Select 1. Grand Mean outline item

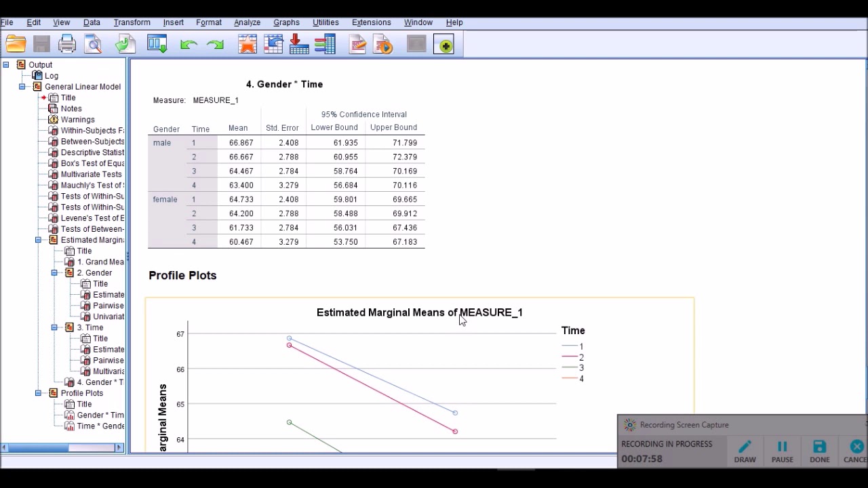point(100,262)
